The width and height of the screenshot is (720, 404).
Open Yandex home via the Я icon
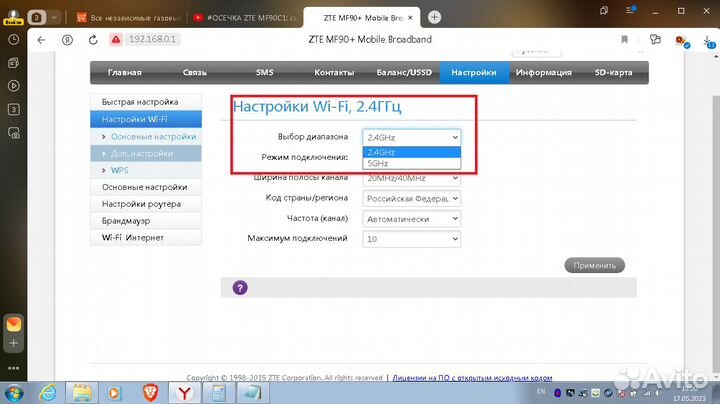coord(68,40)
